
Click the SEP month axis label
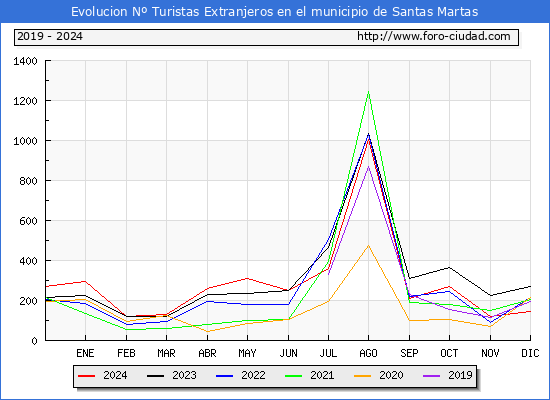tap(409, 353)
